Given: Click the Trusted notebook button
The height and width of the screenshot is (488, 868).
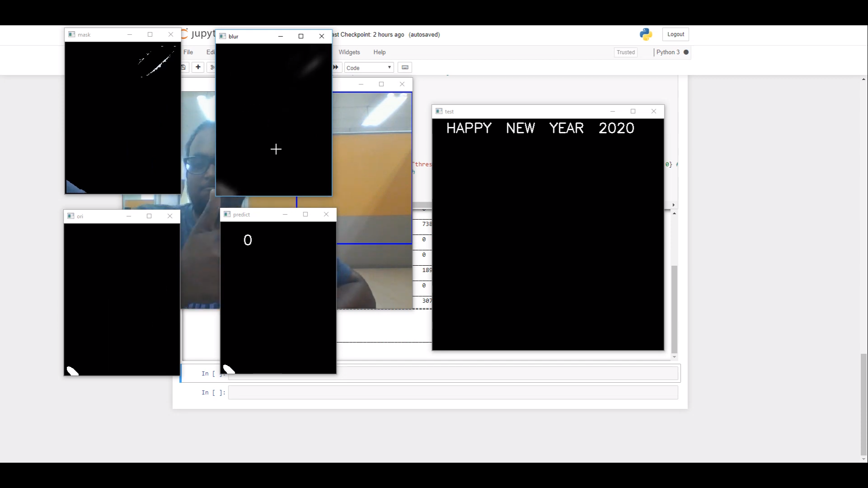Looking at the screenshot, I should (x=626, y=52).
